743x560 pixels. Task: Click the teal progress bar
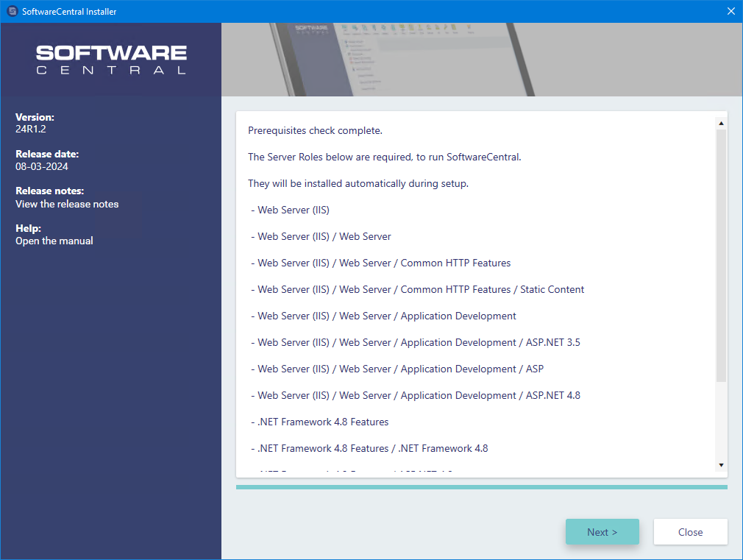coord(481,486)
